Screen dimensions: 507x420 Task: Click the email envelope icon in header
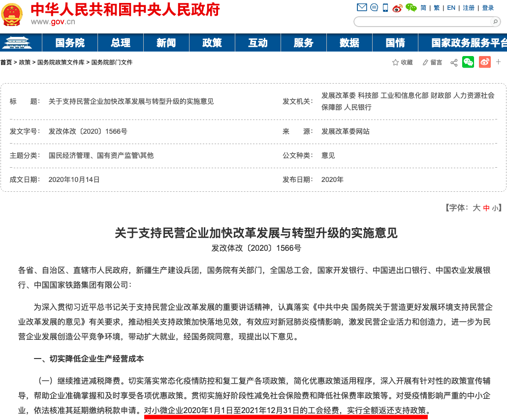pyautogui.click(x=362, y=7)
